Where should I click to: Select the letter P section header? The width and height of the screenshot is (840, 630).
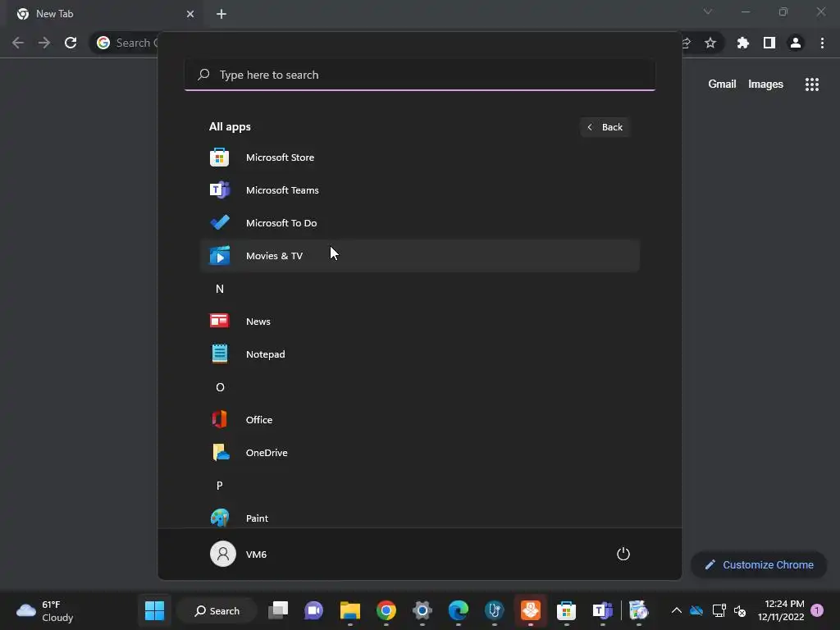(x=220, y=486)
